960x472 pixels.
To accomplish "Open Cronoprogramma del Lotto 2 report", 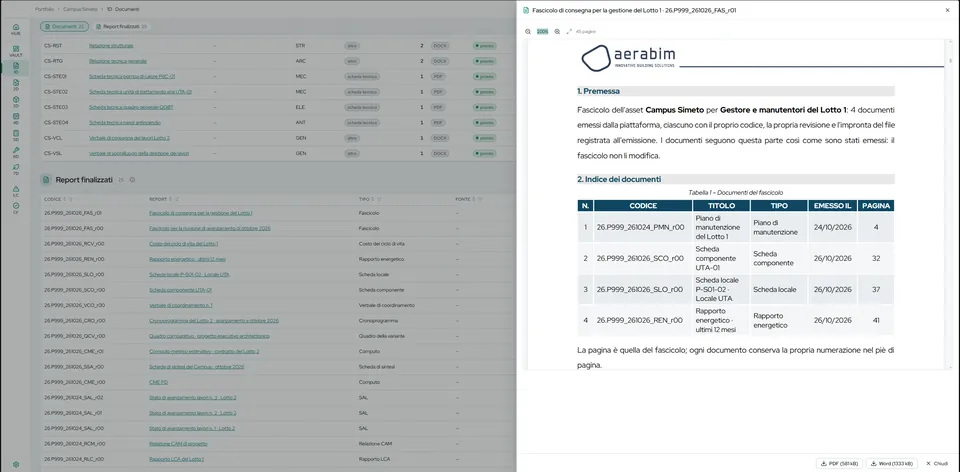I will (214, 320).
